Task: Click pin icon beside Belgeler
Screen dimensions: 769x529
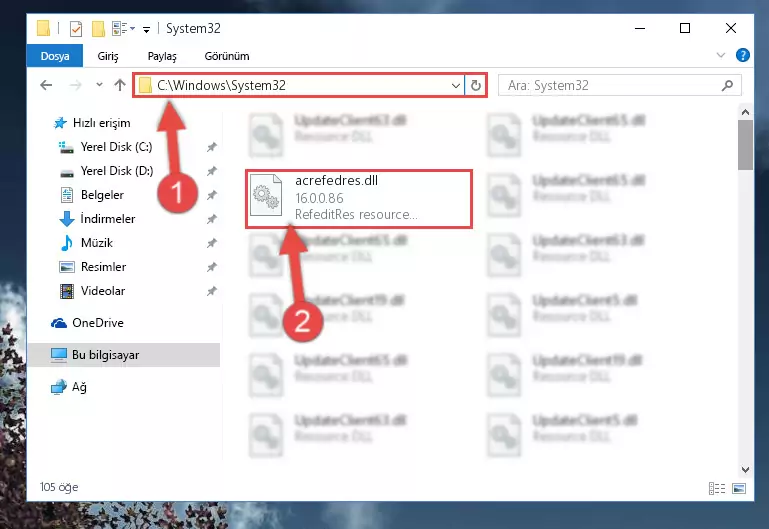Action: pyautogui.click(x=211, y=195)
